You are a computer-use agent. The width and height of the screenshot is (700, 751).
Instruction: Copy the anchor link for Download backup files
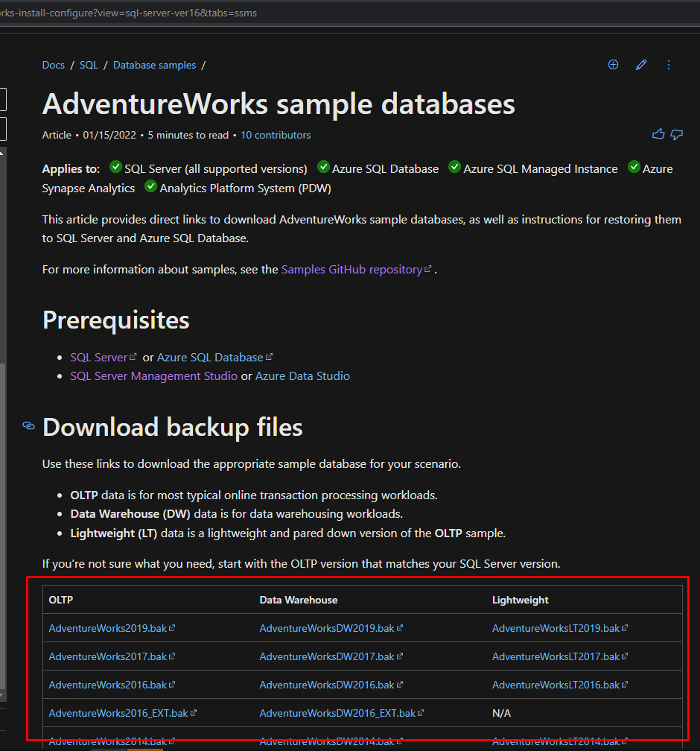[x=28, y=427]
